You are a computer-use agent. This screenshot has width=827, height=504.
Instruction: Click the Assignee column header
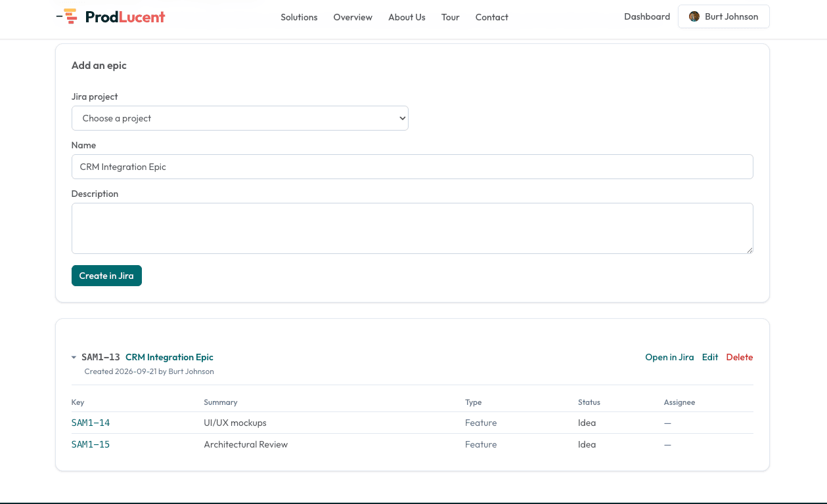pos(679,402)
